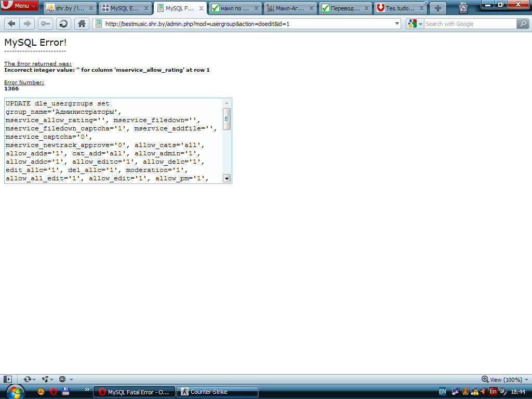The image size is (532, 399).
Task: Open Opera Unite status dropdown
Action: coord(48,380)
